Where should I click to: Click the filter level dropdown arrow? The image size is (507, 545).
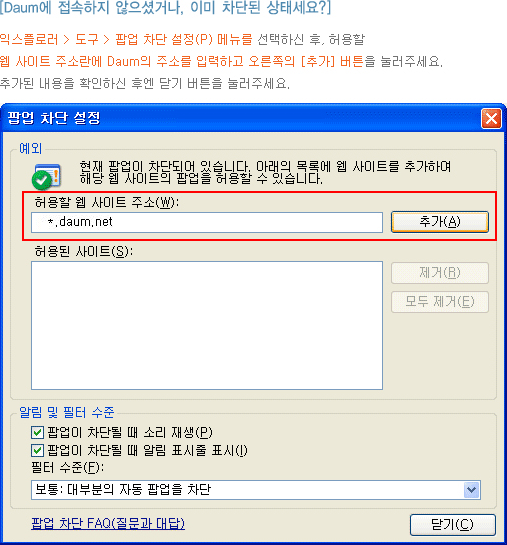471,490
